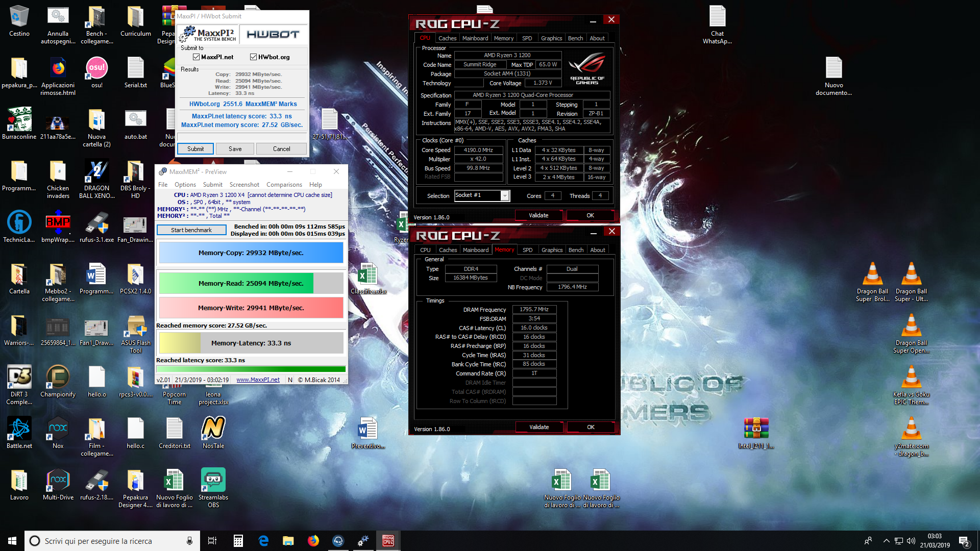Click Submit in HWbot Submit dialog
Image resolution: width=980 pixels, height=551 pixels.
[195, 149]
